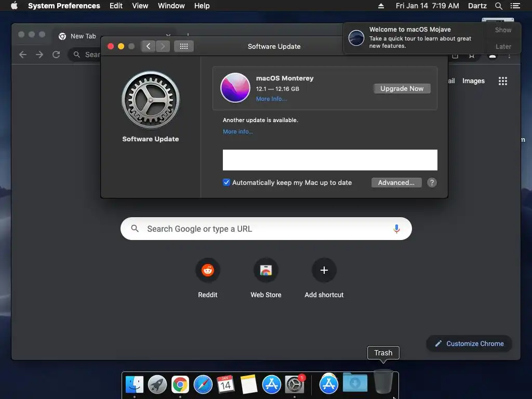532x399 pixels.
Task: Click the Chrome profile avatar icon
Action: 493,56
